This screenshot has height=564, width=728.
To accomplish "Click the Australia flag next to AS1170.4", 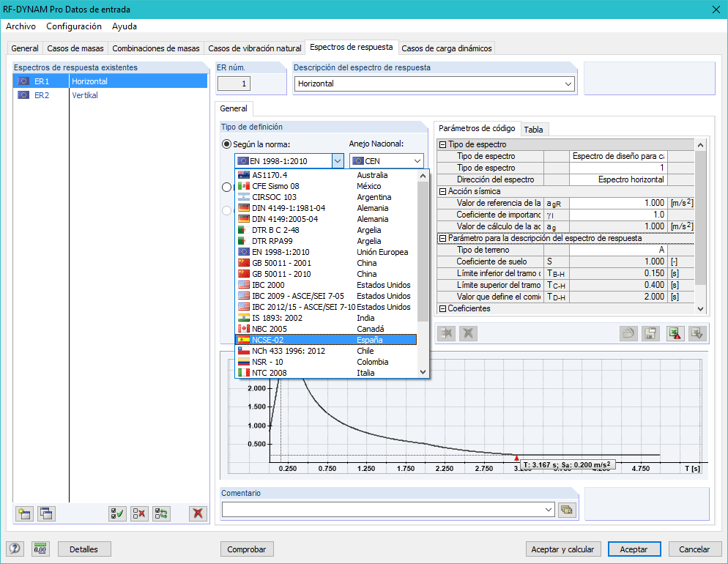I will click(x=244, y=175).
